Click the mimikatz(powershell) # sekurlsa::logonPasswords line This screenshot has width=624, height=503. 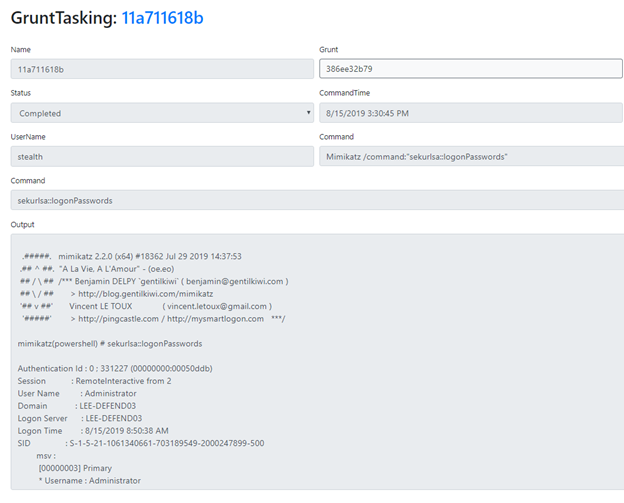pyautogui.click(x=110, y=343)
